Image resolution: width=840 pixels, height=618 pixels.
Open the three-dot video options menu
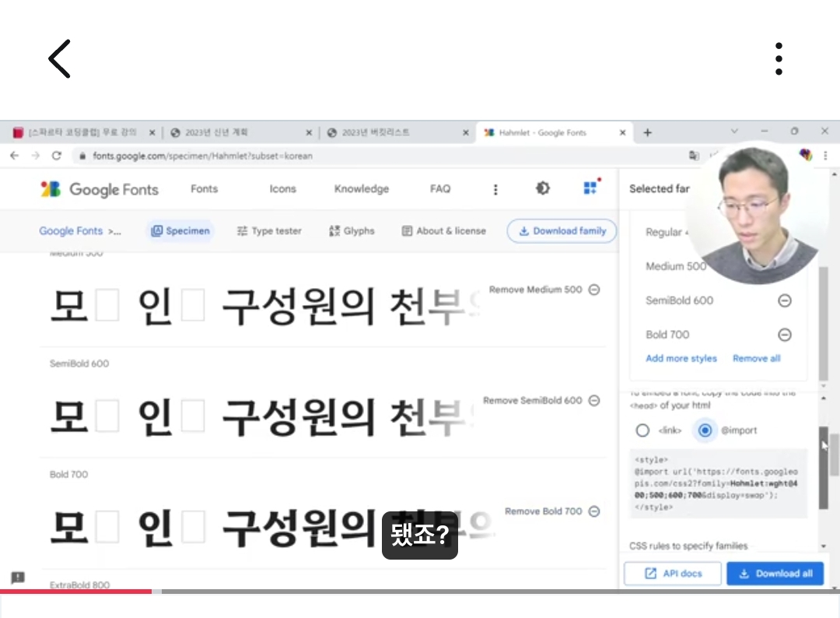[x=779, y=59]
